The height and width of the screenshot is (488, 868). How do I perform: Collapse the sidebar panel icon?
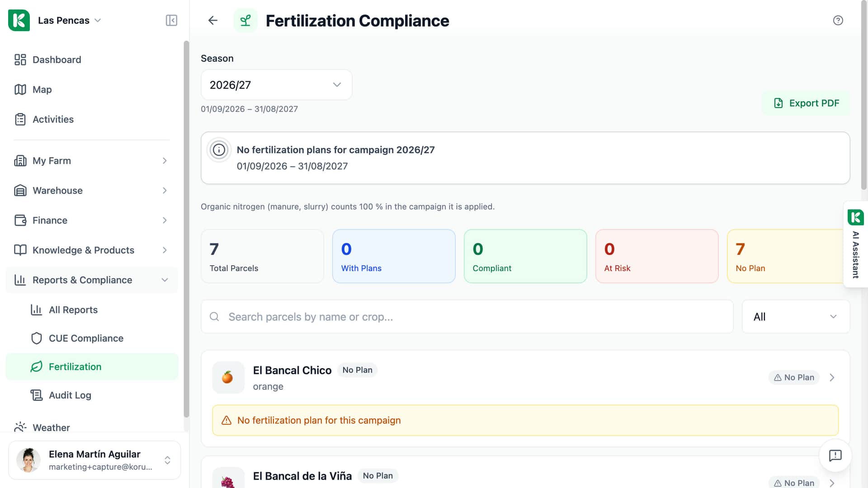click(x=171, y=20)
